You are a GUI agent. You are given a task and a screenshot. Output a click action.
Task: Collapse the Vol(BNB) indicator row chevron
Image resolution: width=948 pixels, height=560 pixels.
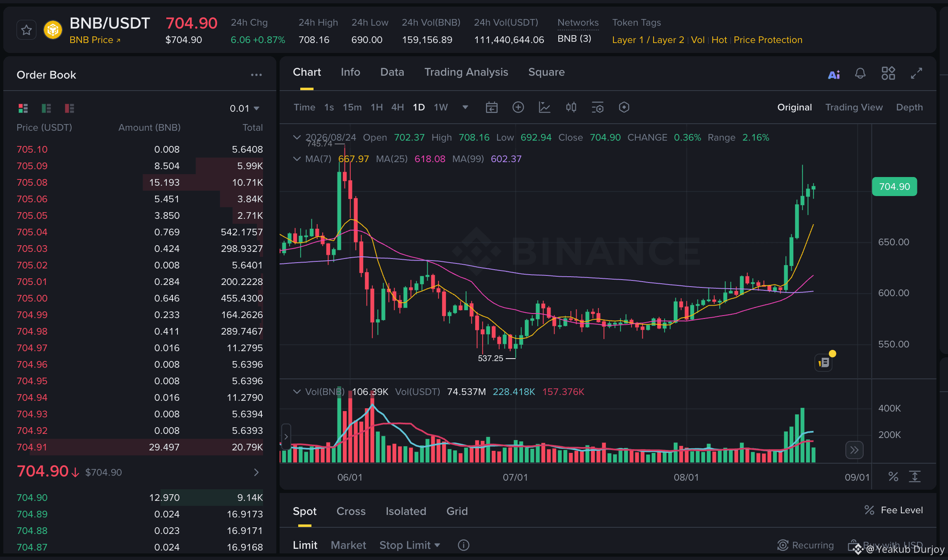pos(297,392)
